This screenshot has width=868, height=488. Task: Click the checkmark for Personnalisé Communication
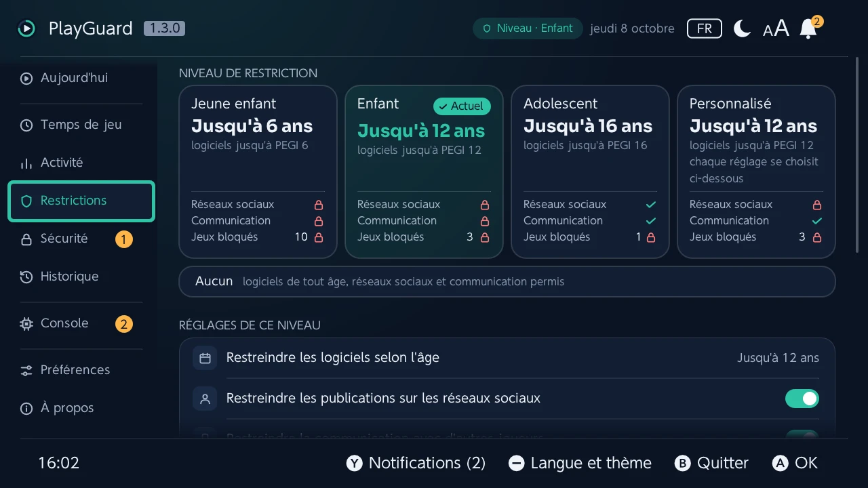817,221
